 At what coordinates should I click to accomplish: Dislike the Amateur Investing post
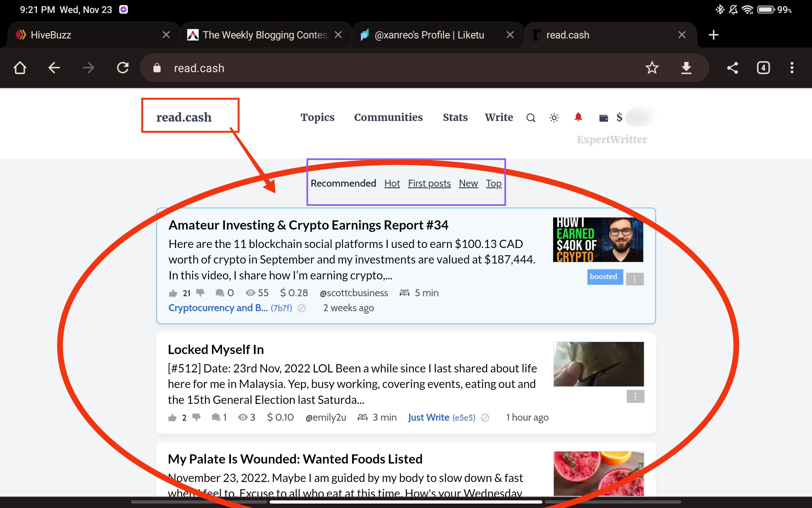pos(200,293)
